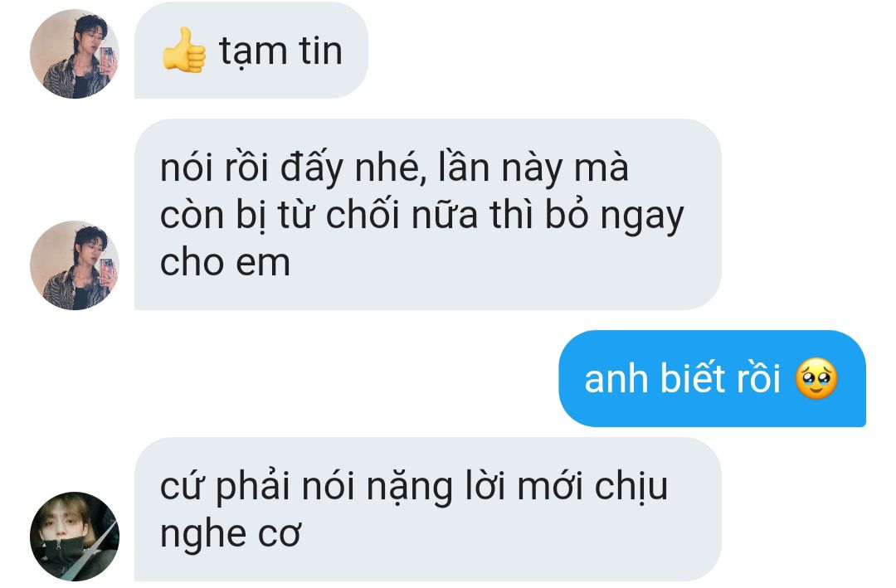Click gray bubble starting "cứ phải nói"

click(427, 509)
